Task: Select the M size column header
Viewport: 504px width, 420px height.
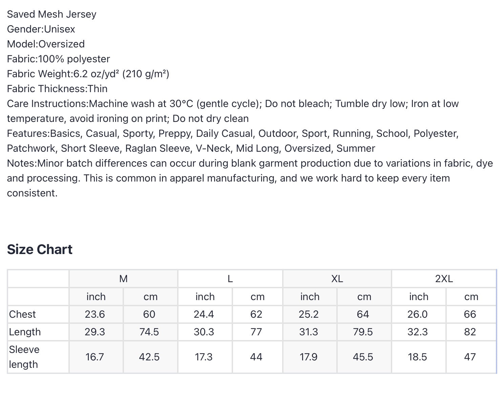Action: [x=123, y=279]
